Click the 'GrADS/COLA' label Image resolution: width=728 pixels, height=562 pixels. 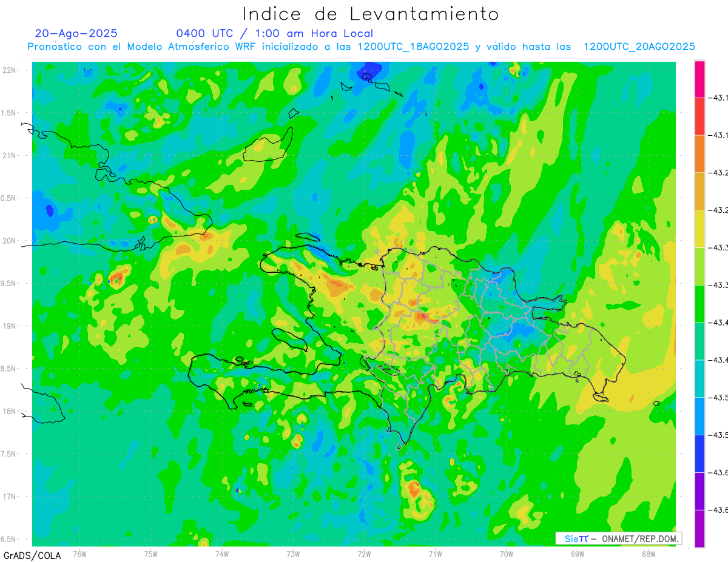click(32, 555)
